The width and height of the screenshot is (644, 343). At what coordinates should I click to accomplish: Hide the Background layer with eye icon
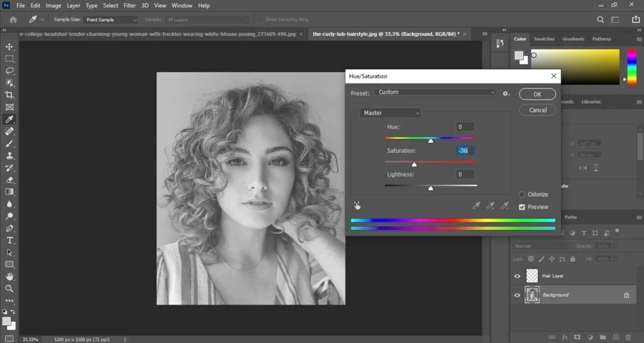pyautogui.click(x=517, y=295)
